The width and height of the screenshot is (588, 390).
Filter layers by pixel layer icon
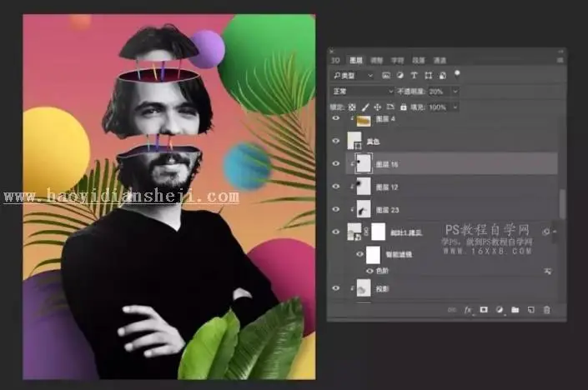point(386,75)
